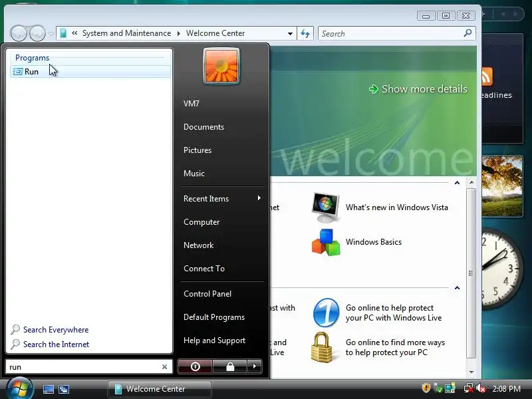Lock the computer with lock button
Screen dimensions: 532x399
point(230,366)
